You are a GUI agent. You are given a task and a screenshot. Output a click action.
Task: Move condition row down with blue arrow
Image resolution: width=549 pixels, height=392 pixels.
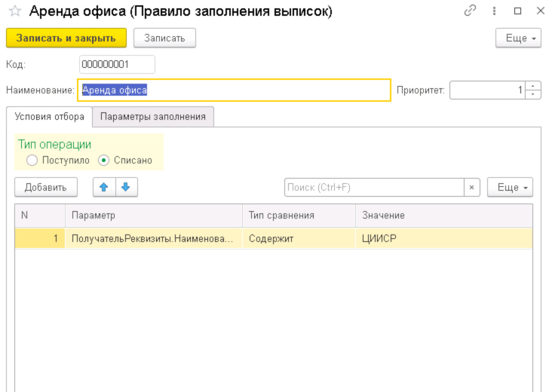click(x=126, y=187)
